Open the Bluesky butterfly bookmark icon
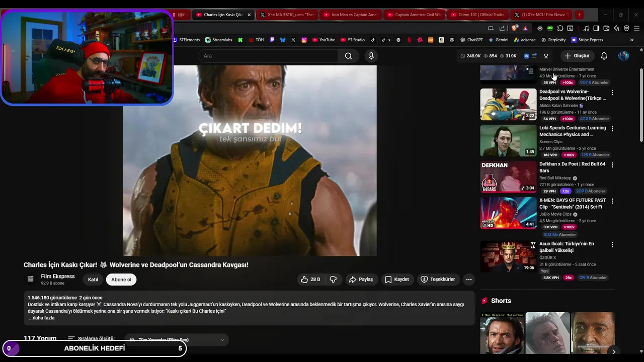Image resolution: width=644 pixels, height=362 pixels. point(283,40)
